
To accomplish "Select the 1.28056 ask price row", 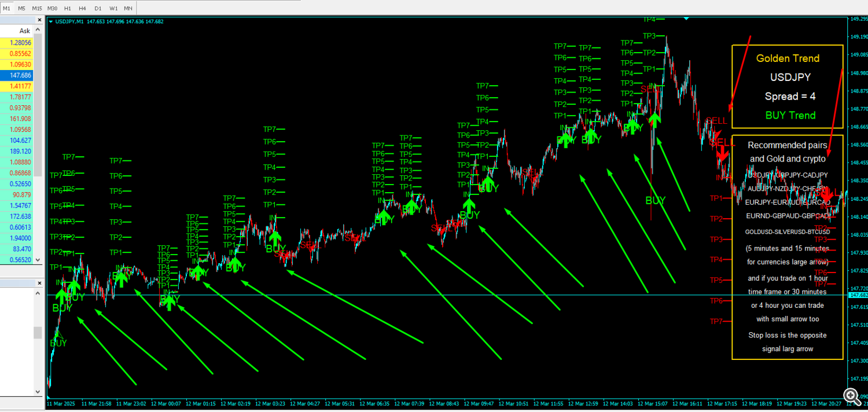I will [x=17, y=43].
